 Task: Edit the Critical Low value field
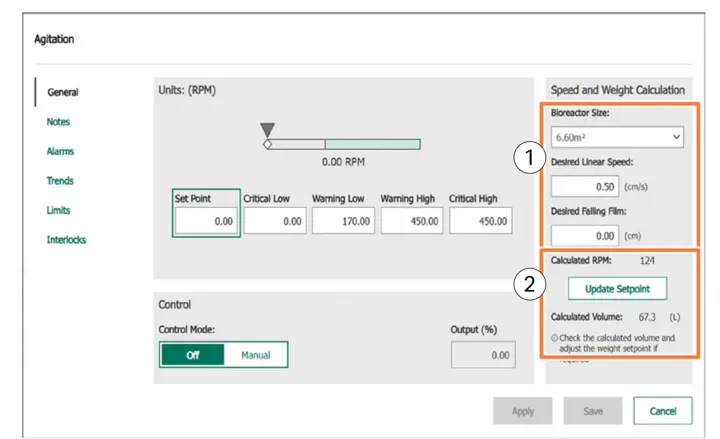tap(275, 221)
